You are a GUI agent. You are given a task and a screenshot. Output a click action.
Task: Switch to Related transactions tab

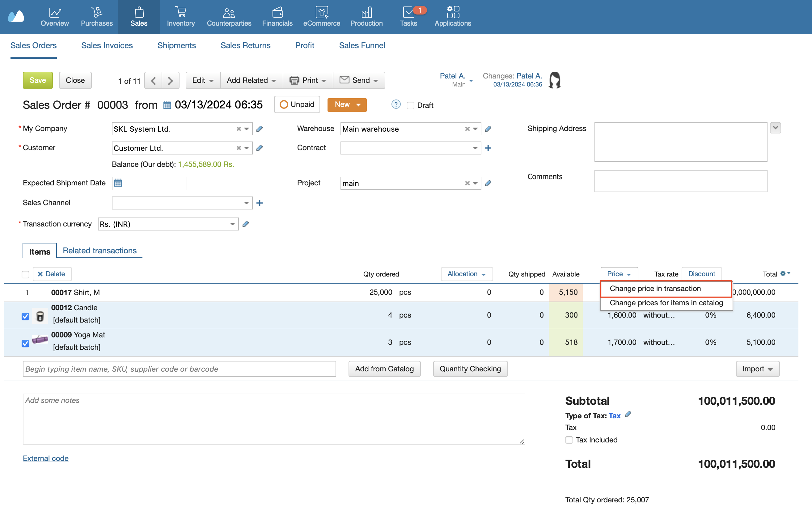point(99,251)
